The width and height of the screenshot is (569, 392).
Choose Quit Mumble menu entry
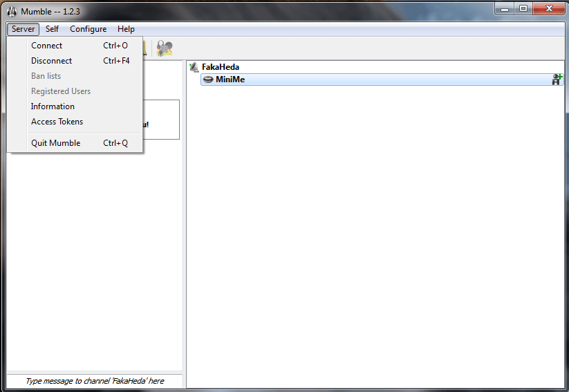55,143
